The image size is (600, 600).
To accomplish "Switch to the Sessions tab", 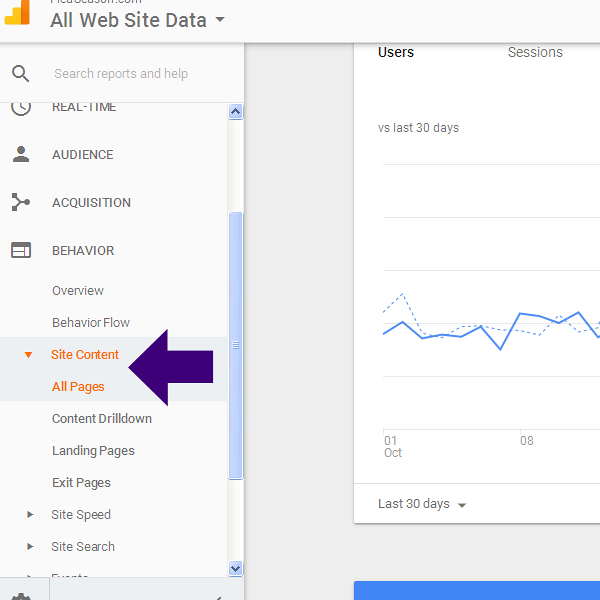I will point(535,53).
